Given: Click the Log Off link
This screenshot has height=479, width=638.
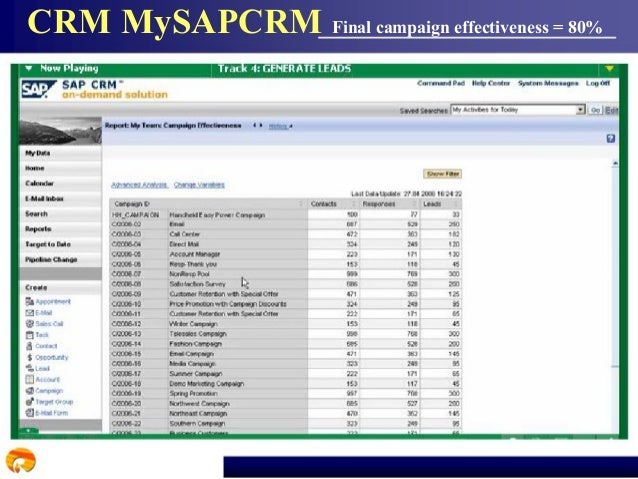Looking at the screenshot, I should pyautogui.click(x=598, y=83).
